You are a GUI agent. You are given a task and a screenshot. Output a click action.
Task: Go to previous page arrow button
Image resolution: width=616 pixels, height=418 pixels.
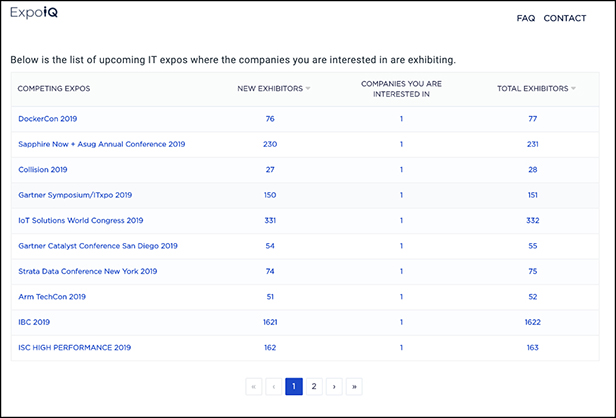274,387
